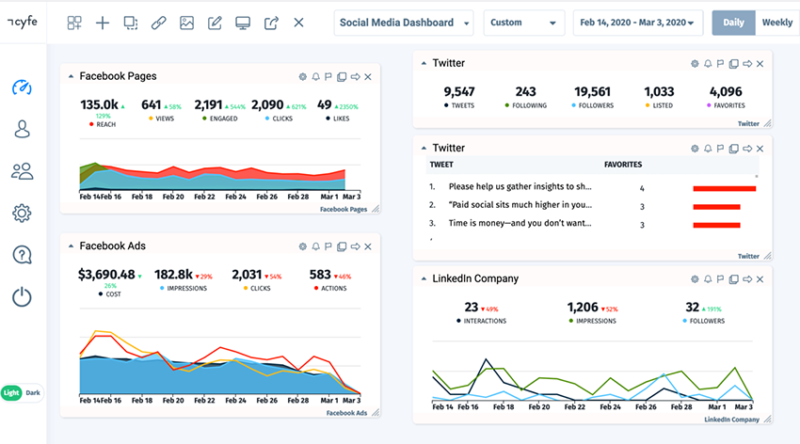
Task: Collapse the Twitter tweets table widget
Action: click(x=423, y=148)
